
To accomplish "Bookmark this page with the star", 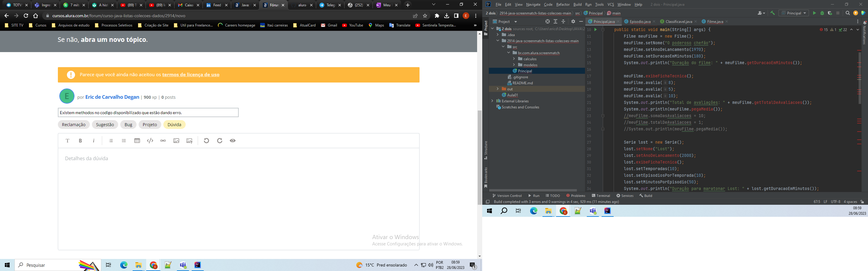I will click(425, 16).
